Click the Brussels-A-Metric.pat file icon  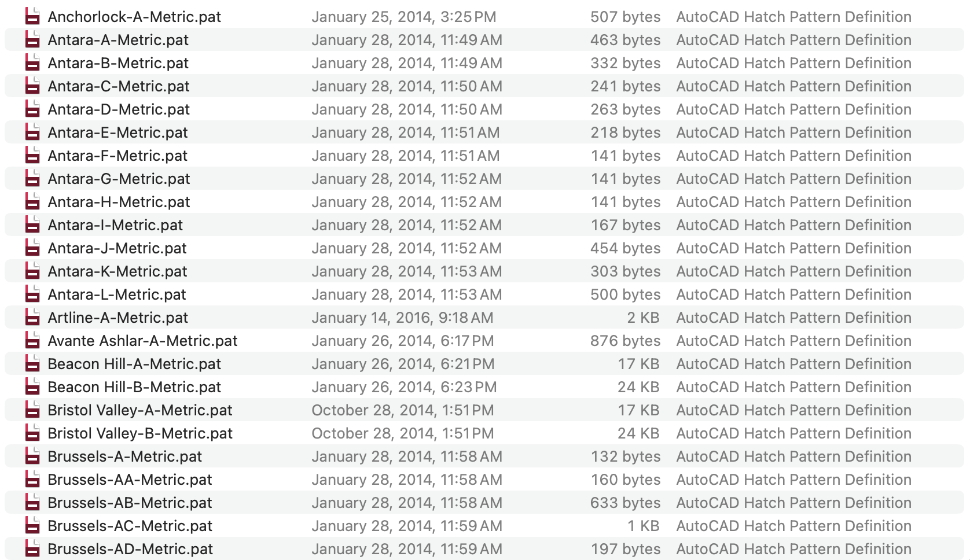click(33, 456)
